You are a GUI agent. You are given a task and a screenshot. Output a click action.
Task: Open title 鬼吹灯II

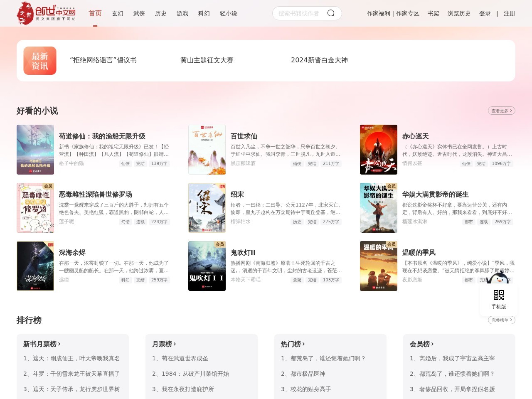(243, 253)
